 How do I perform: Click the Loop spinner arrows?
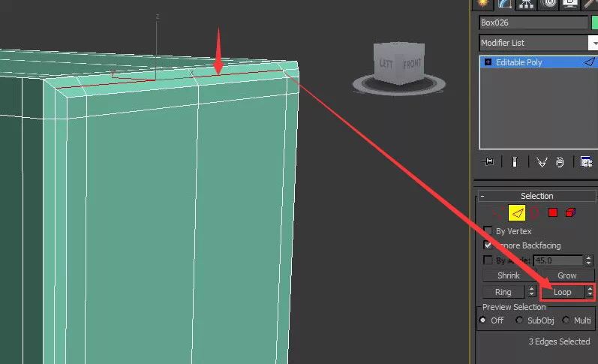click(590, 292)
